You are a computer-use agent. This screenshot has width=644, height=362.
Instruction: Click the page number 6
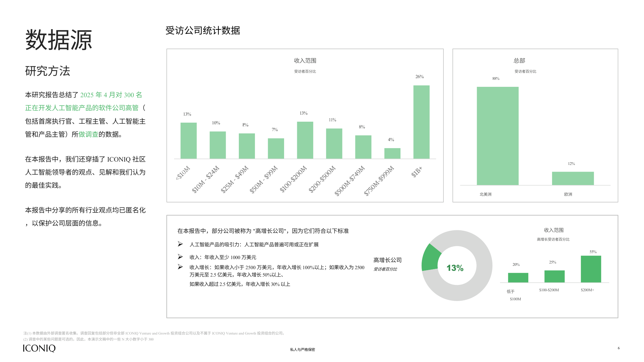[x=619, y=348]
